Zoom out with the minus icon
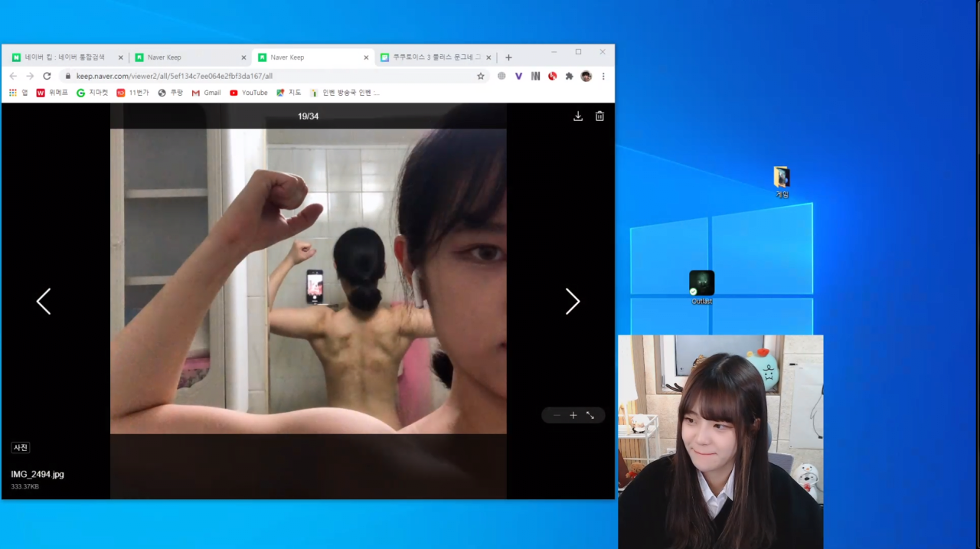 [557, 415]
